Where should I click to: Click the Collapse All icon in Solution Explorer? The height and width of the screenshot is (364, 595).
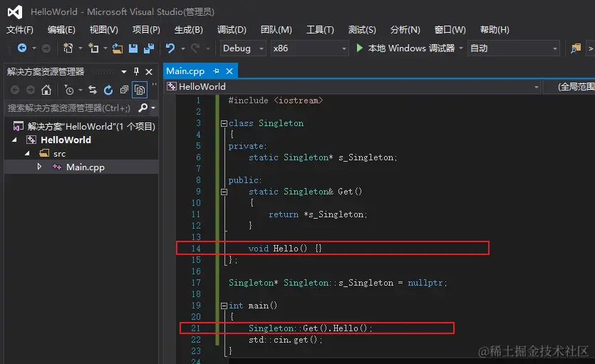(x=124, y=90)
